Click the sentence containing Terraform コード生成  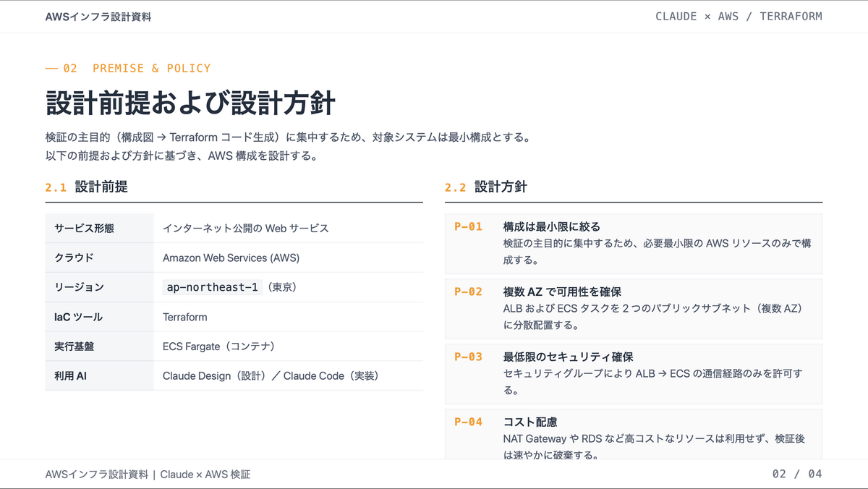[288, 137]
